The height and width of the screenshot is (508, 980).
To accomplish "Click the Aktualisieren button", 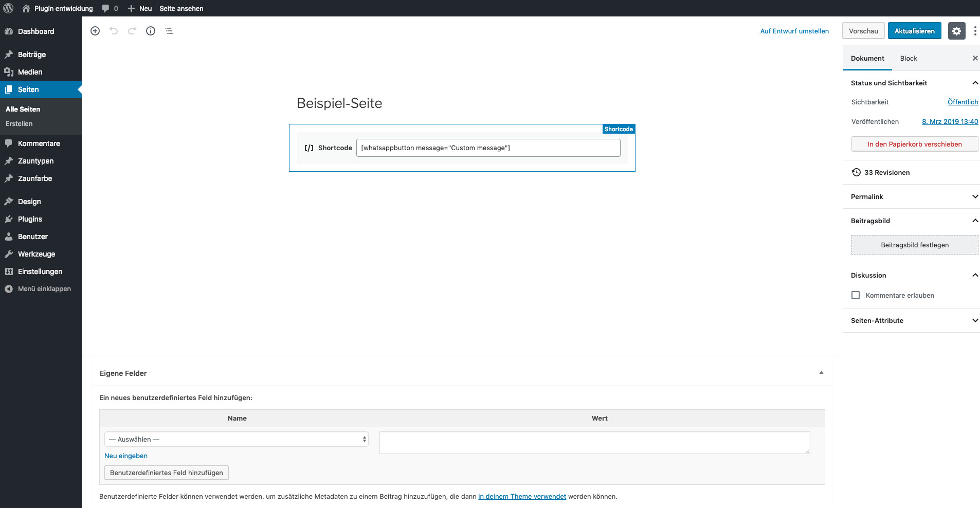I will click(915, 31).
